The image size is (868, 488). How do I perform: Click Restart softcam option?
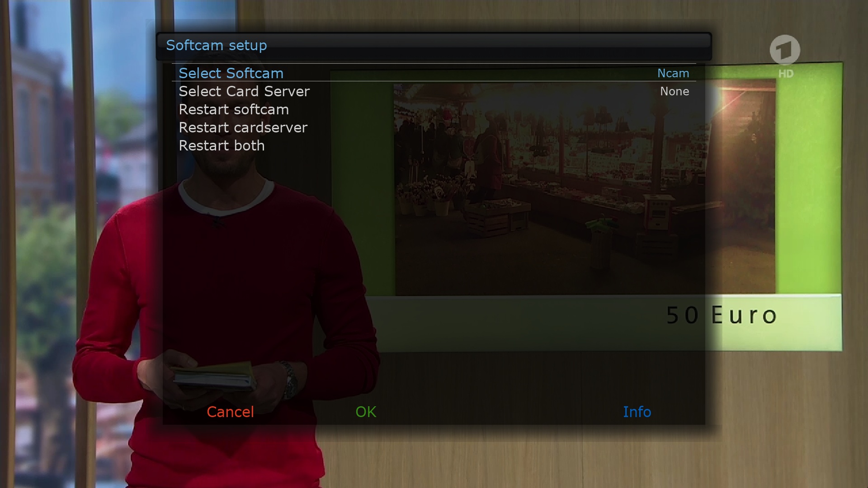click(x=234, y=109)
